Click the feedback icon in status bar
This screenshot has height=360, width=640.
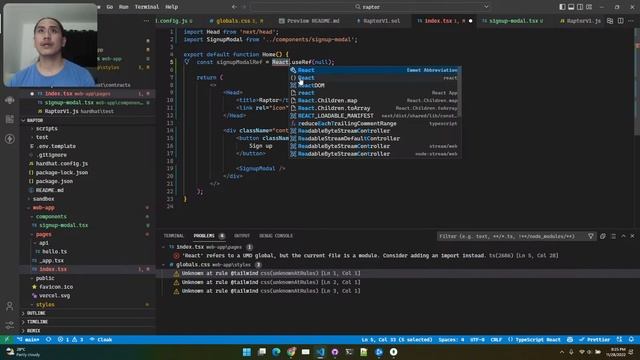pyautogui.click(x=620, y=340)
